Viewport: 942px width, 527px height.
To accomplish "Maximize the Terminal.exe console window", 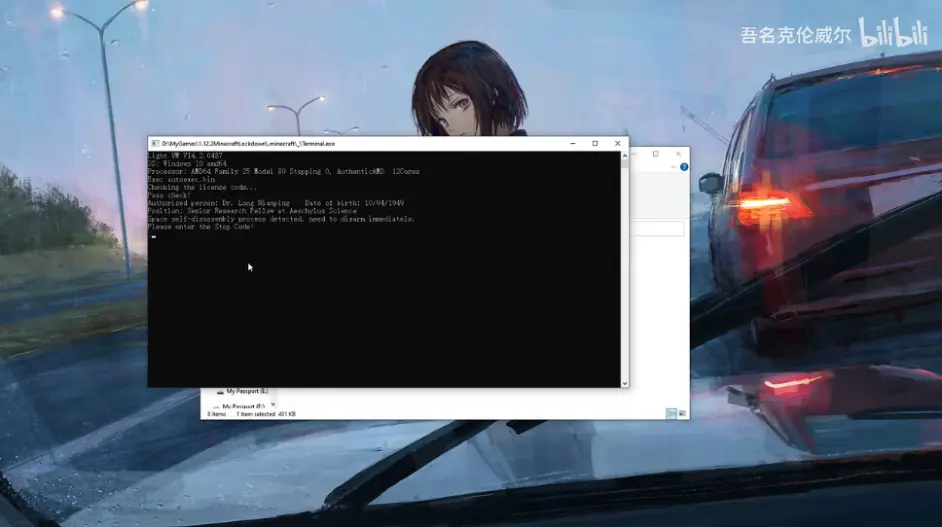I will pos(595,143).
